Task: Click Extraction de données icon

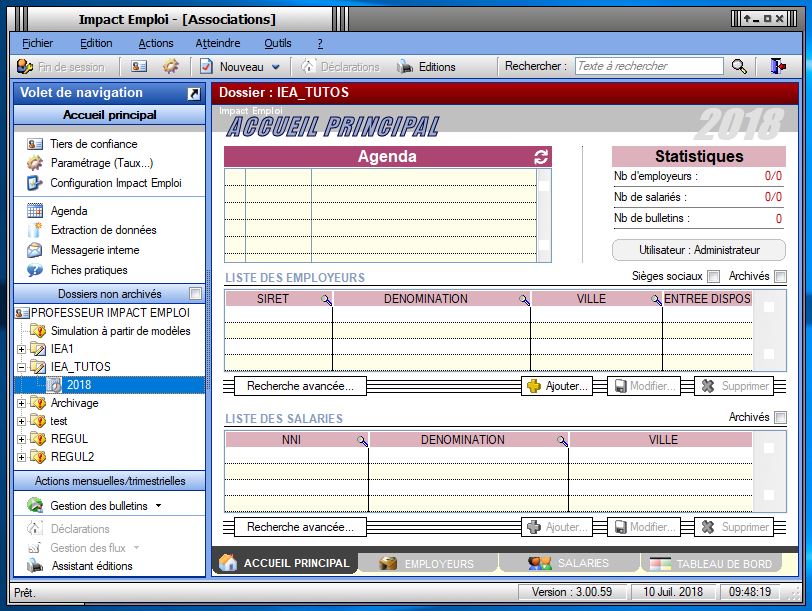Action: (x=35, y=230)
